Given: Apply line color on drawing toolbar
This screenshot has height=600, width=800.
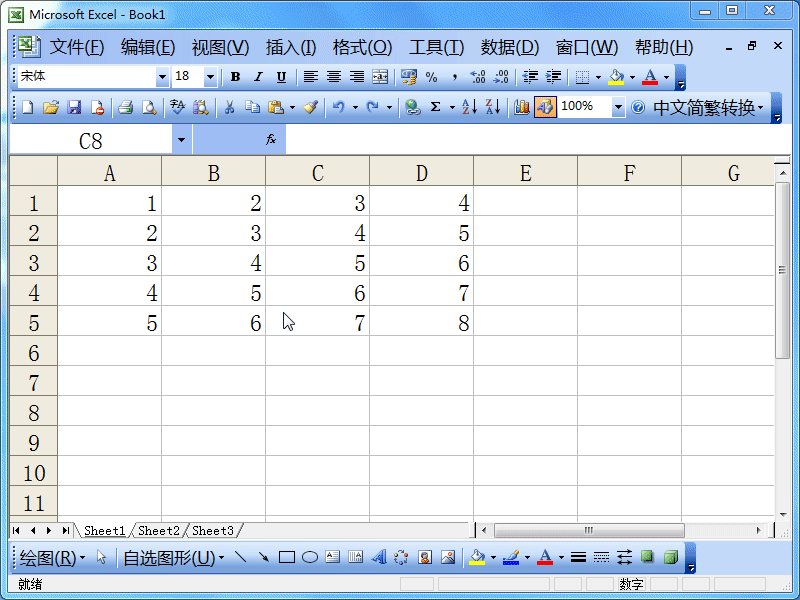Looking at the screenshot, I should (511, 557).
